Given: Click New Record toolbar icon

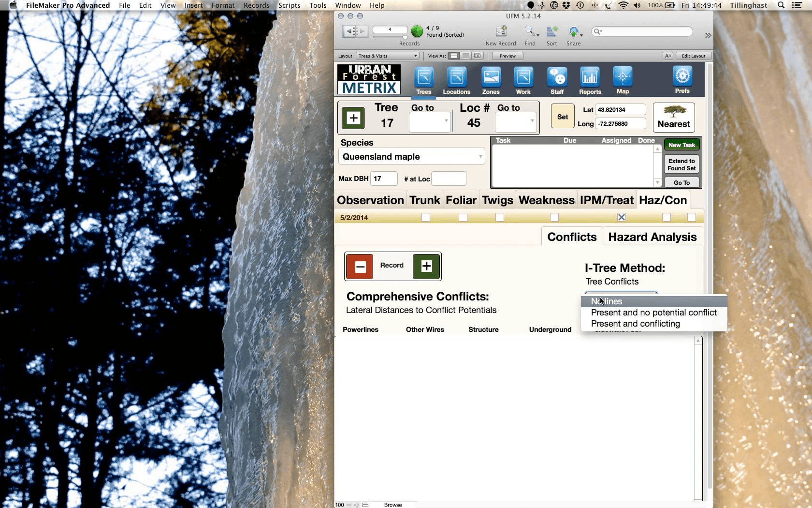Looking at the screenshot, I should click(x=501, y=32).
